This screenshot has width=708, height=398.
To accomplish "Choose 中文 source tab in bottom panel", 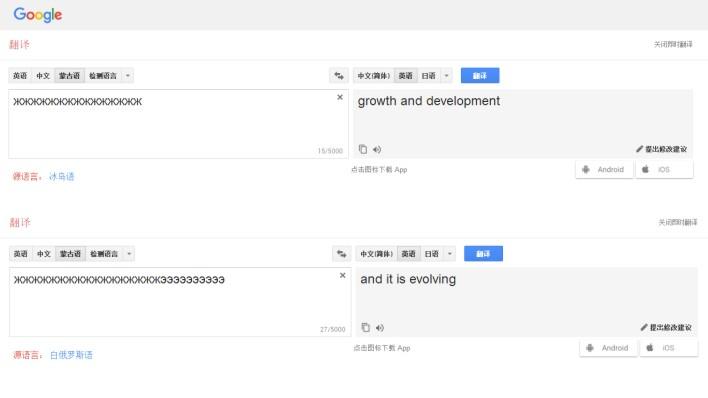I will pyautogui.click(x=44, y=254).
